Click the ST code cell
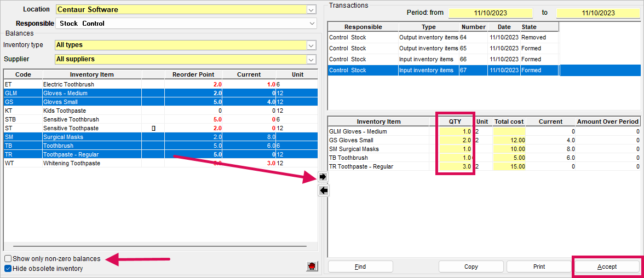Screen dimensions: 644x278 [23, 129]
